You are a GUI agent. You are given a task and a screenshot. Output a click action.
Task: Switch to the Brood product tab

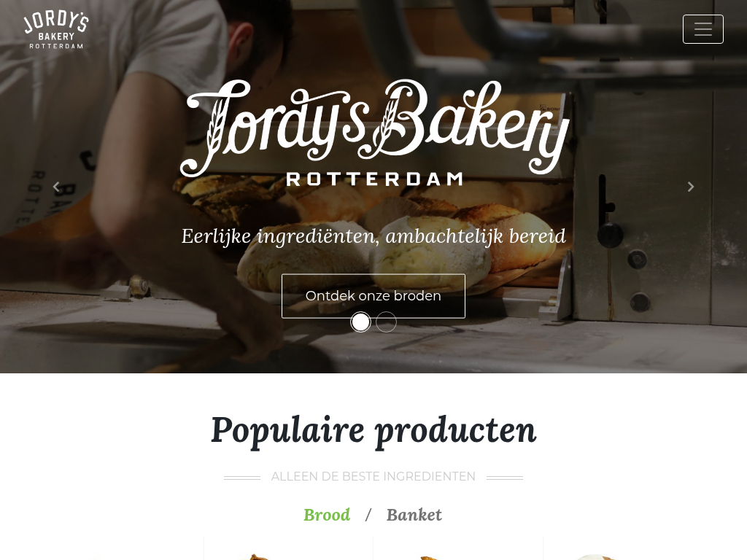[x=327, y=515]
